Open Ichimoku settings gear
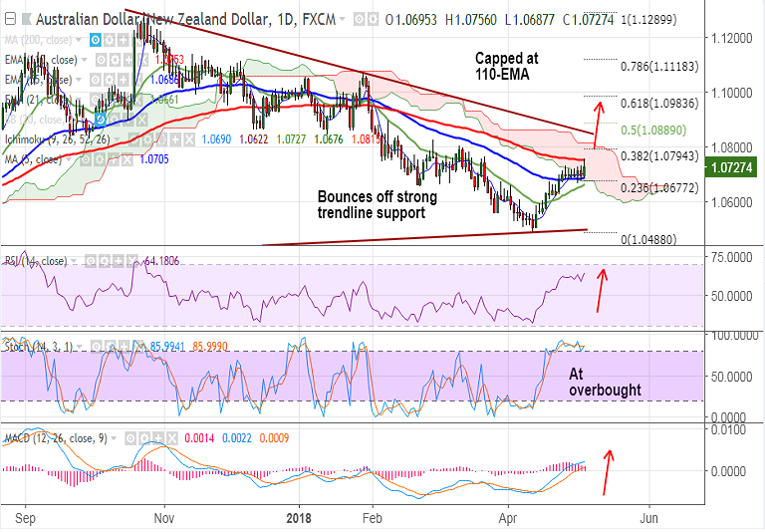The height and width of the screenshot is (532, 765). (x=147, y=139)
